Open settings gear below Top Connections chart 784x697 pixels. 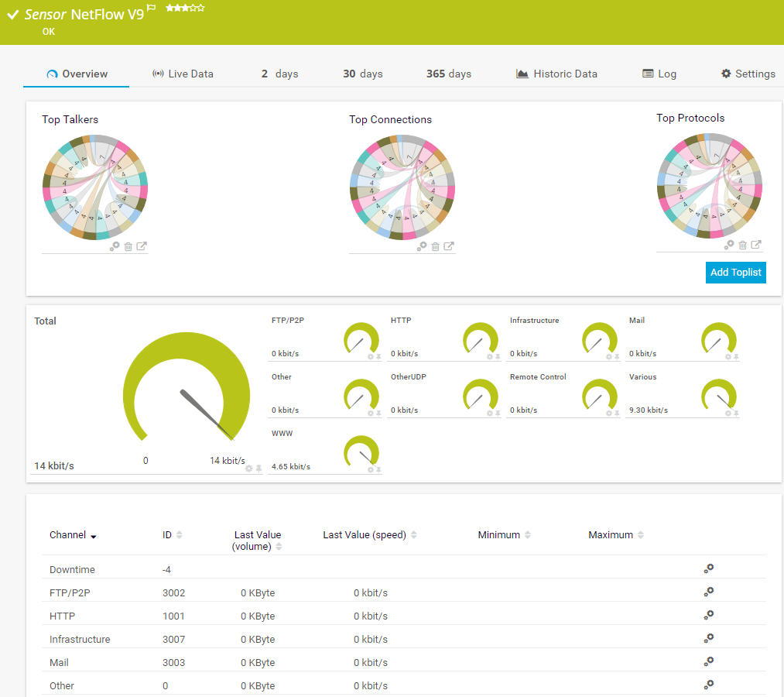pyautogui.click(x=423, y=246)
